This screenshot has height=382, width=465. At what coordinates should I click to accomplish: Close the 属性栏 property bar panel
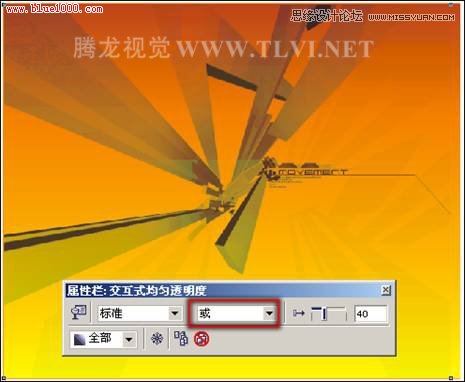386,290
